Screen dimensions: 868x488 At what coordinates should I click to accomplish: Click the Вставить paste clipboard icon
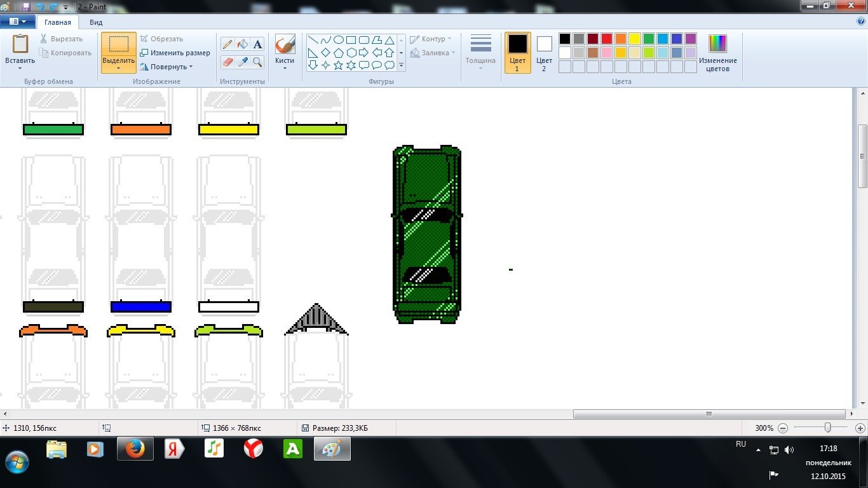tap(20, 44)
